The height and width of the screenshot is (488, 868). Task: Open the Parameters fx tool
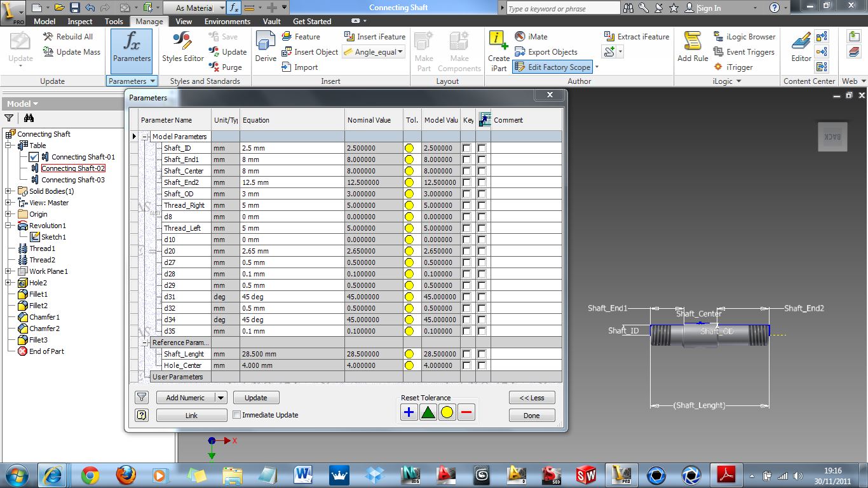click(132, 51)
